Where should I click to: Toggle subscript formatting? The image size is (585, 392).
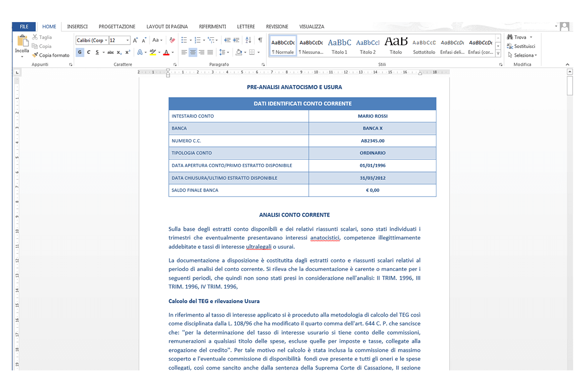(x=119, y=52)
